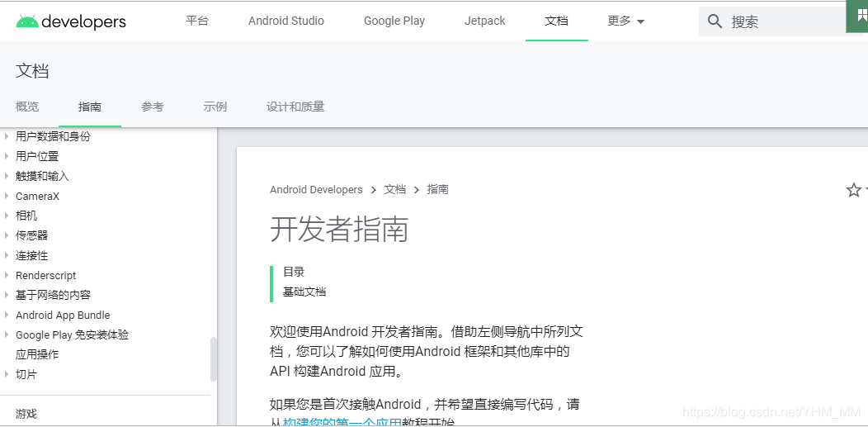868x427 pixels.
Task: Open 切片 sidebar item
Action: click(x=26, y=374)
